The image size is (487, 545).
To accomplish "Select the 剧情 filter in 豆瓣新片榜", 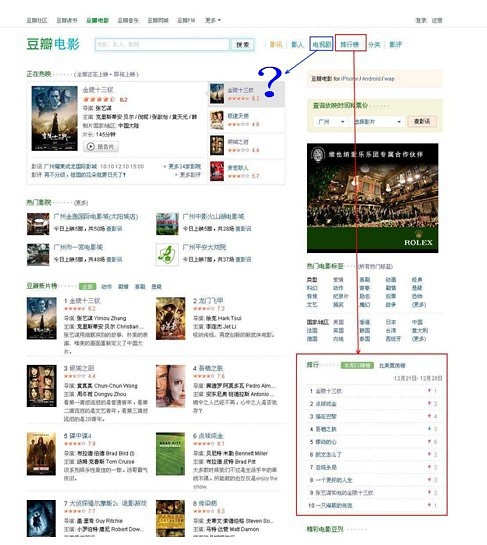I will [123, 286].
